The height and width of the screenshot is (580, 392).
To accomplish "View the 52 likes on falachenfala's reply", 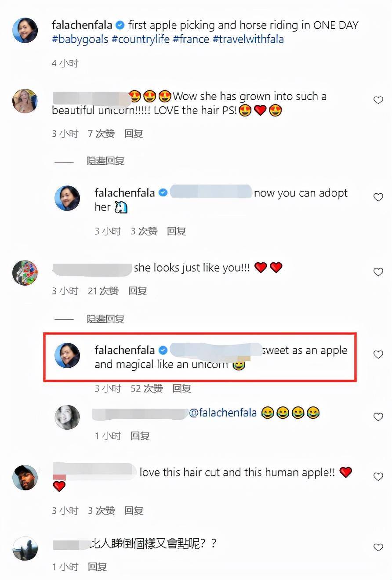I will [147, 388].
